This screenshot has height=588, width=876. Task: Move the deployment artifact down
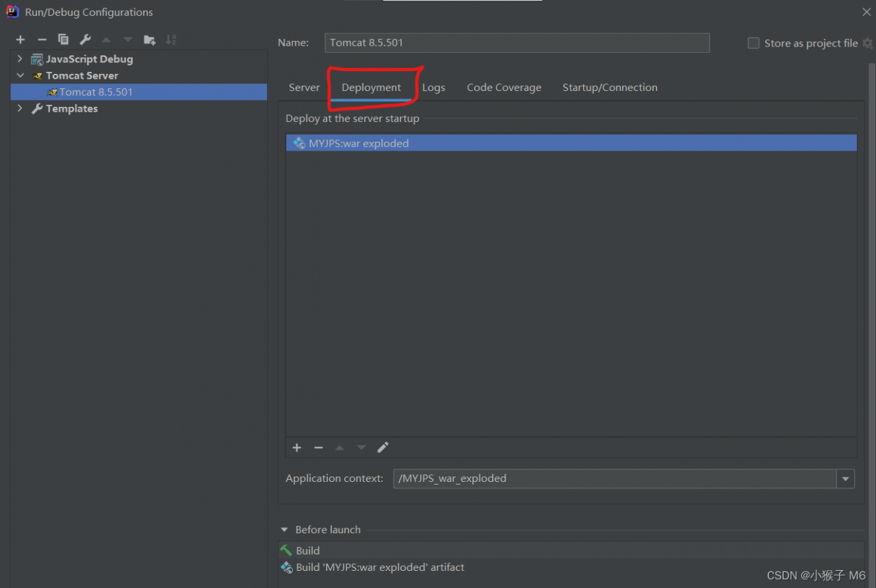(361, 448)
